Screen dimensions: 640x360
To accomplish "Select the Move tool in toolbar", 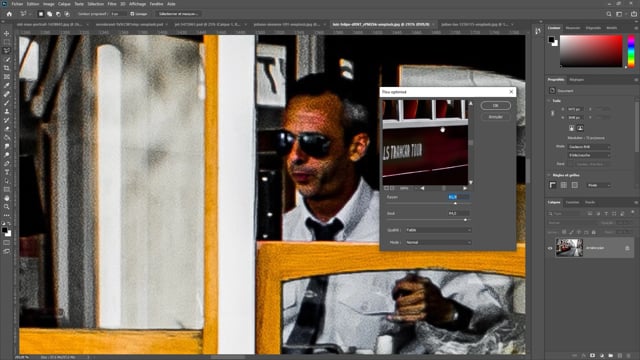I will click(x=7, y=33).
